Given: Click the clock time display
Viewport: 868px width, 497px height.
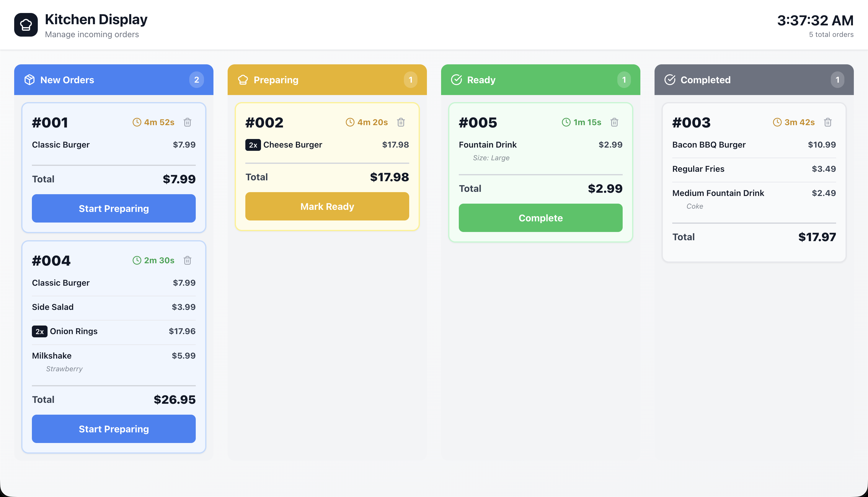Looking at the screenshot, I should [x=815, y=20].
